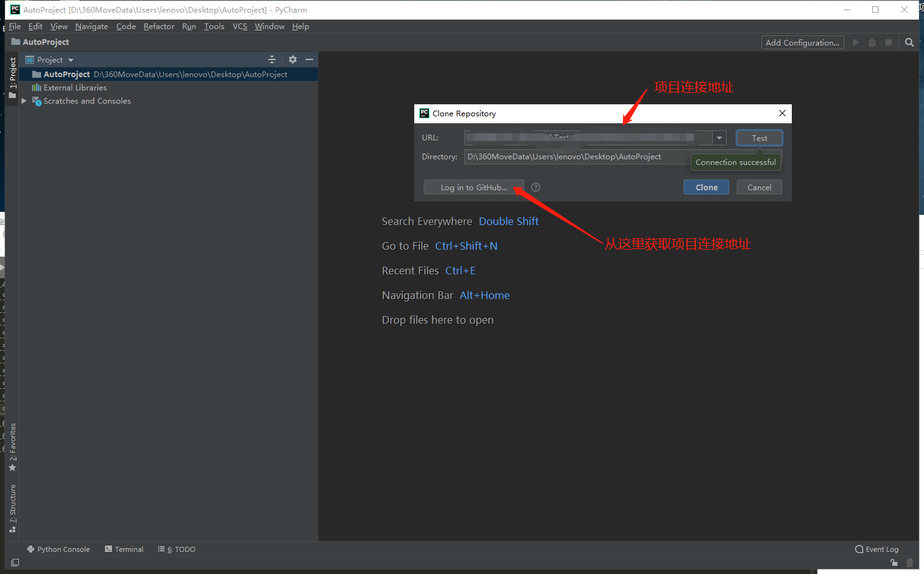Toggle the 1: Project side tab
924x574 pixels.
pos(12,78)
